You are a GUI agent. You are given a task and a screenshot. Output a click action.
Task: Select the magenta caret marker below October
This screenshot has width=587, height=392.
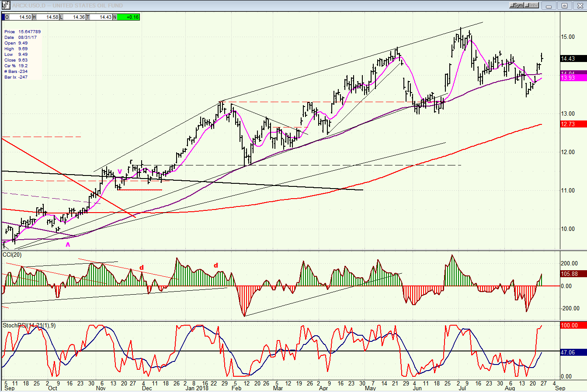tap(68, 245)
